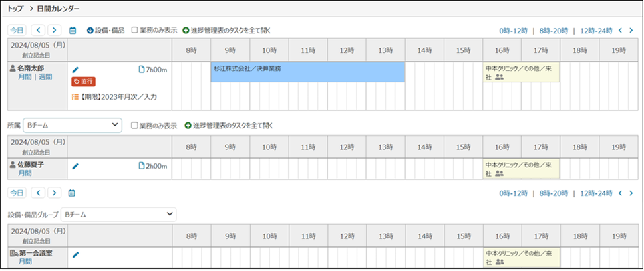Open the calendar date picker in the top toolbar
This screenshot has height=271, width=644.
(x=73, y=31)
